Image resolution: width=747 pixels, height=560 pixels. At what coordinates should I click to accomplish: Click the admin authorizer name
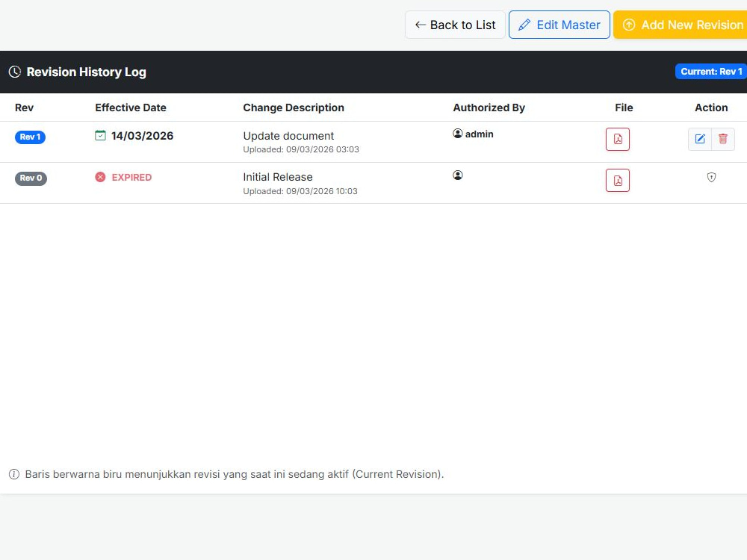point(480,134)
